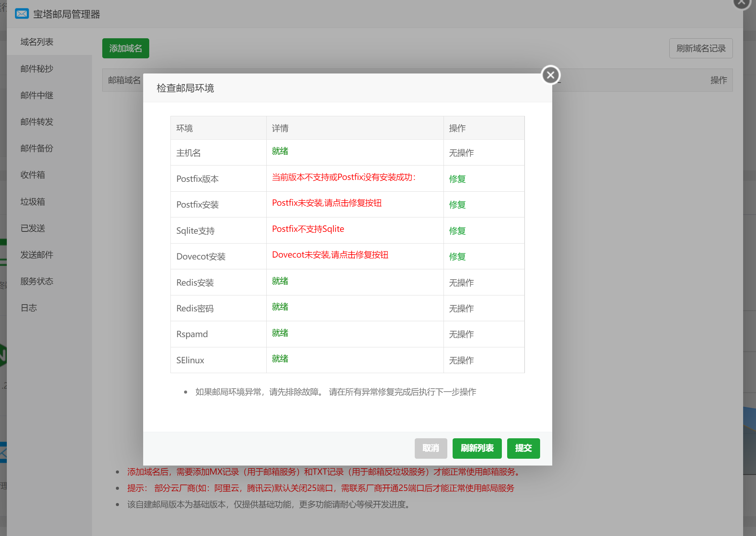Open the 日志 sidebar item
The image size is (756, 536).
coord(29,308)
